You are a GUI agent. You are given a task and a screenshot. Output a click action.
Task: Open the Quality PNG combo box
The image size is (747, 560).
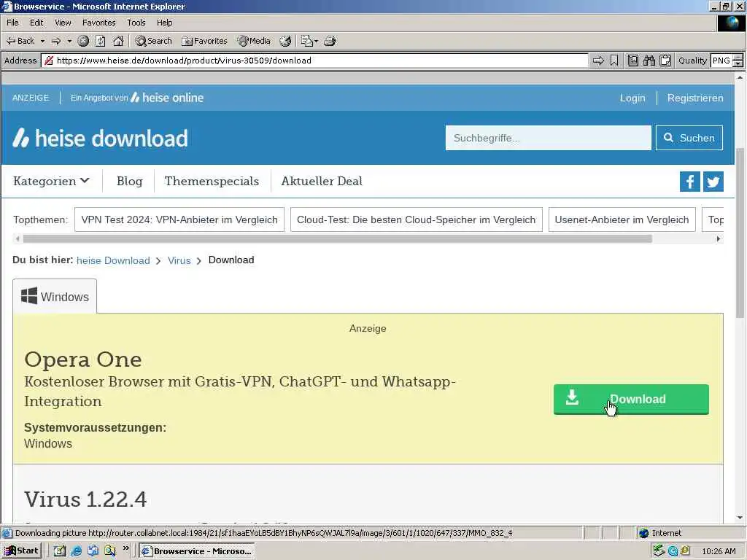[727, 61]
